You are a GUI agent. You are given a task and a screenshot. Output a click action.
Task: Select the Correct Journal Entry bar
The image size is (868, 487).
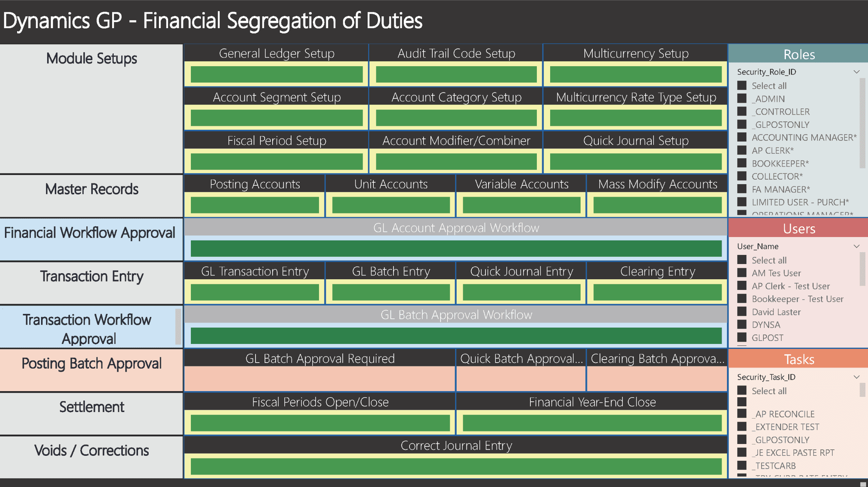point(456,466)
